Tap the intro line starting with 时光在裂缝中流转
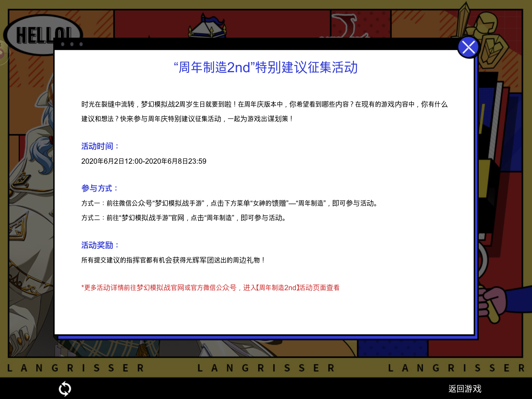This screenshot has width=532, height=399. pos(264,104)
